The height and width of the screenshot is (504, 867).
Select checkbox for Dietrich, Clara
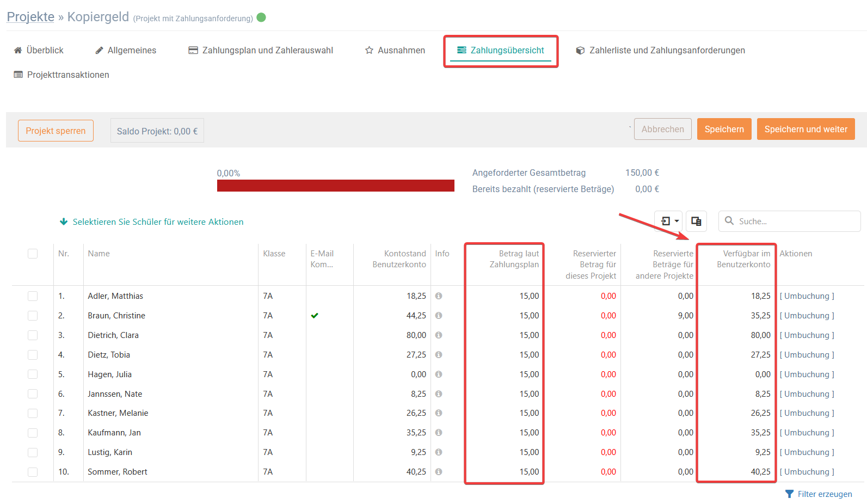pyautogui.click(x=33, y=335)
